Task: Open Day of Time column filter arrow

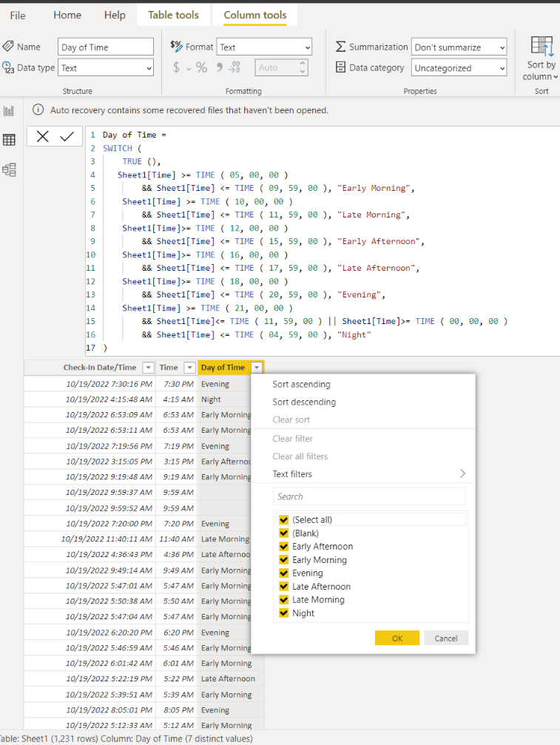Action: [x=257, y=367]
